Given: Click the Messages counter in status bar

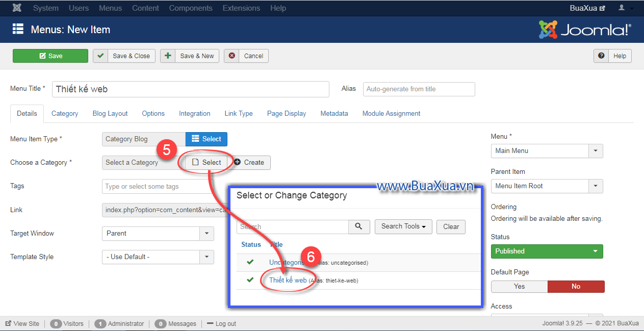Looking at the screenshot, I should click(x=175, y=324).
